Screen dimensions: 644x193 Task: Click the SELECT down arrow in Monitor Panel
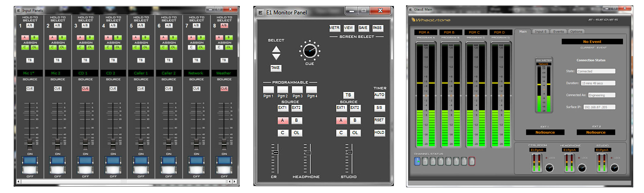click(x=276, y=57)
